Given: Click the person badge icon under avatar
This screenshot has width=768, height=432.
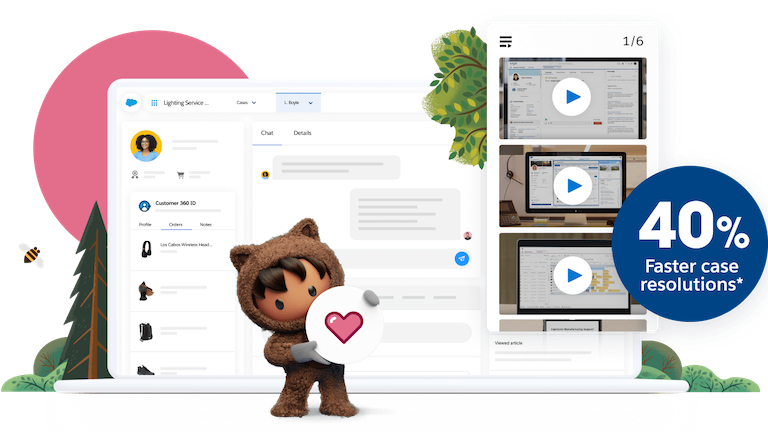Looking at the screenshot, I should click(135, 174).
